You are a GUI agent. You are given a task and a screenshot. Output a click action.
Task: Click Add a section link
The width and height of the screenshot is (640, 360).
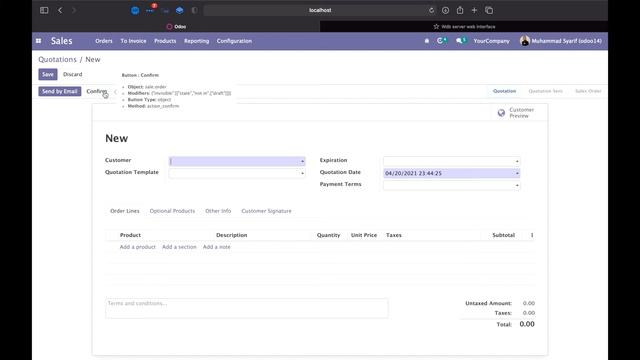click(x=179, y=247)
